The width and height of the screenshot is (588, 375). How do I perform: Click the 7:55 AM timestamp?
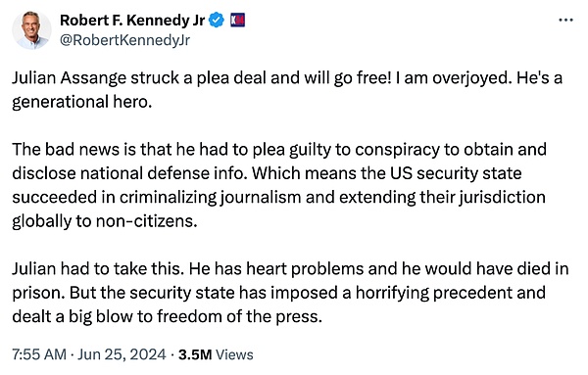[x=39, y=354]
